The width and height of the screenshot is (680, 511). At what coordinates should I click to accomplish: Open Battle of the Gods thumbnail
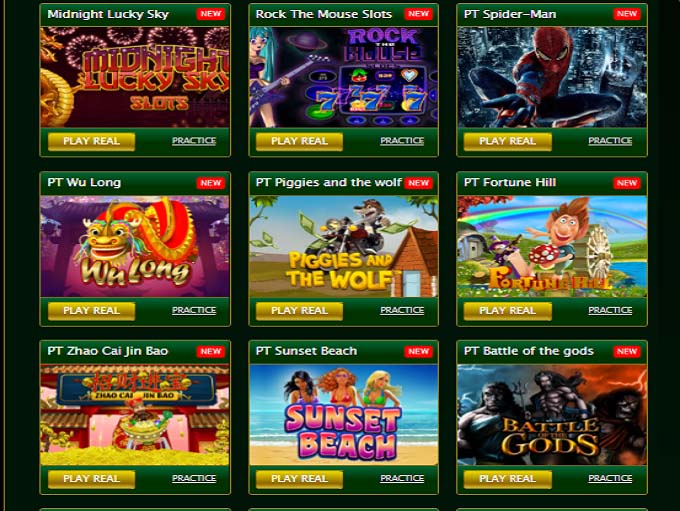pyautogui.click(x=552, y=415)
